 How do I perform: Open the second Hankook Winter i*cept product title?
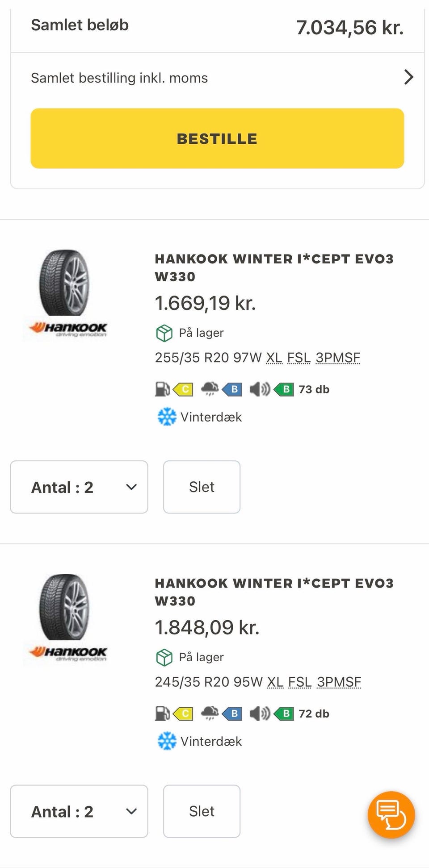[274, 592]
